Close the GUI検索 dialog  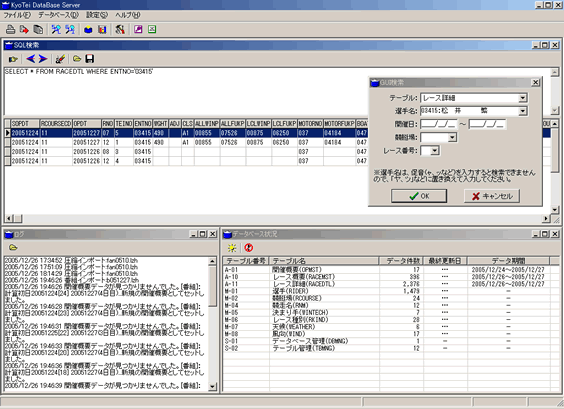tap(536, 83)
